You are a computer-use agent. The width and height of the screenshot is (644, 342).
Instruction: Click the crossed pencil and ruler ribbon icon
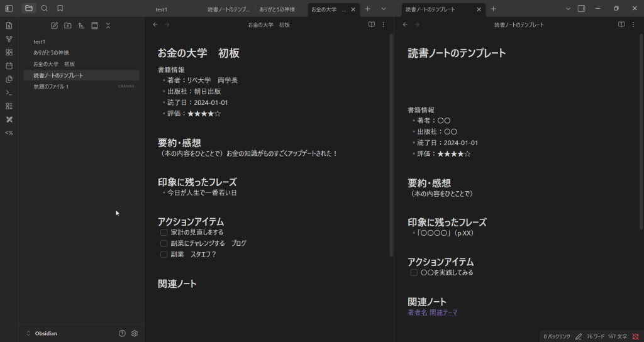tap(9, 119)
